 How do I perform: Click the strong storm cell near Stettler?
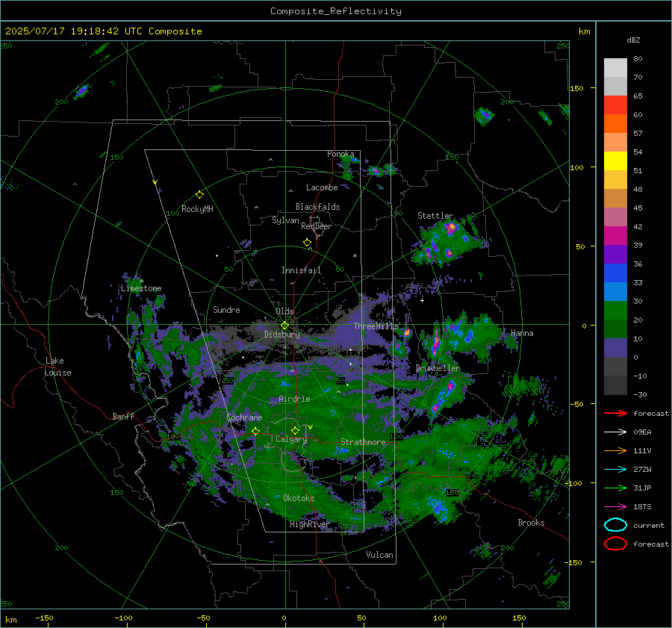pyautogui.click(x=450, y=228)
